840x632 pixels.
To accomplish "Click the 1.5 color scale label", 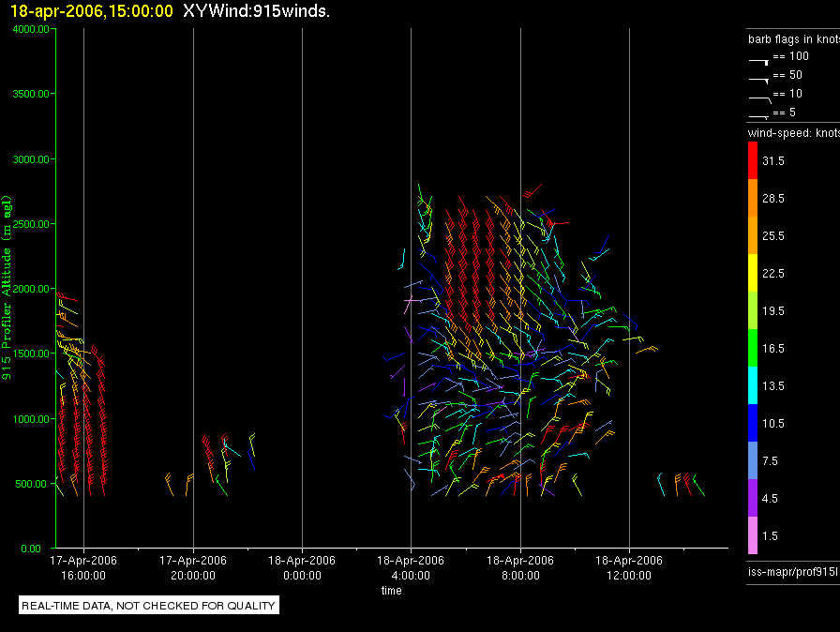I will [770, 536].
